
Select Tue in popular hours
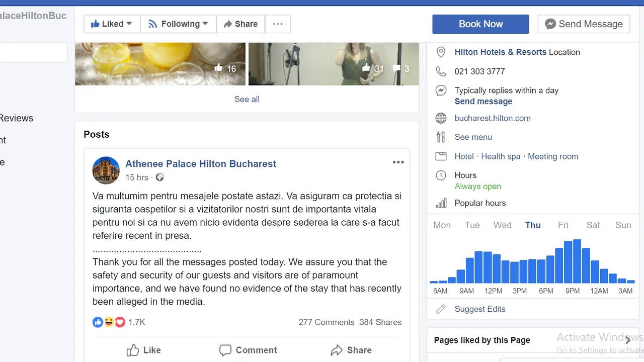pyautogui.click(x=472, y=225)
